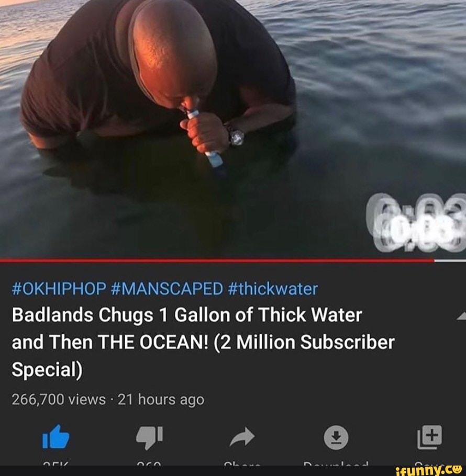Tap the 266,700 views count text
This screenshot has width=466, height=476.
(x=59, y=399)
